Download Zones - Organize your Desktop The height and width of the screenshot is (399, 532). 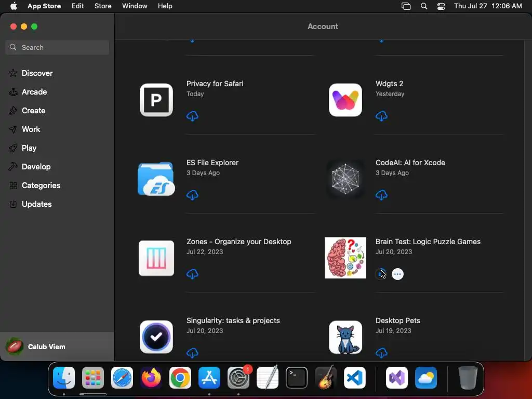tap(192, 274)
